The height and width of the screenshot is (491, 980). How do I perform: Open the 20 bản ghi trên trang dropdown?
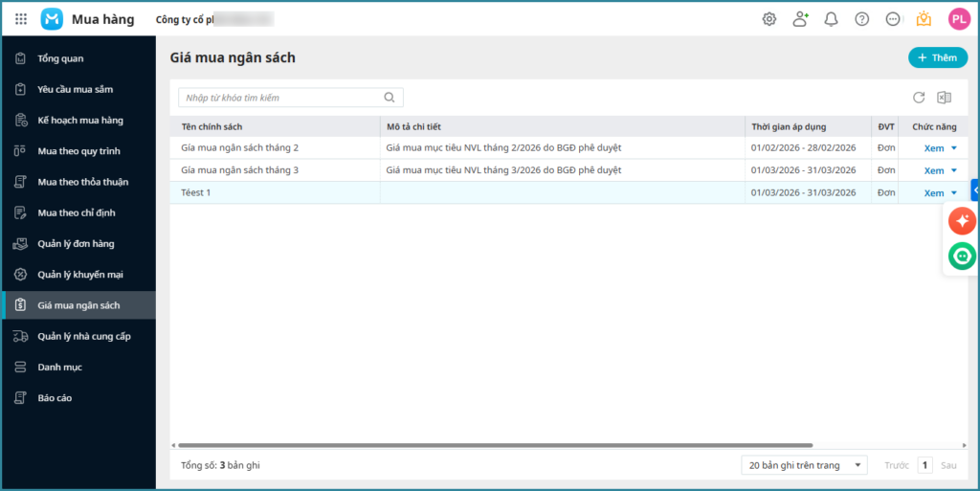804,465
